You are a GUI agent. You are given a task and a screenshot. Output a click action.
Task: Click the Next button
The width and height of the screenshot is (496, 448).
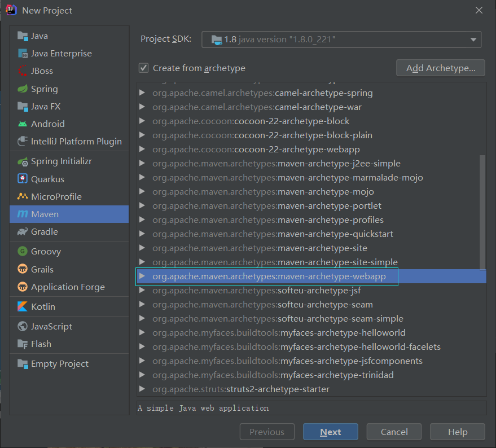tap(331, 432)
